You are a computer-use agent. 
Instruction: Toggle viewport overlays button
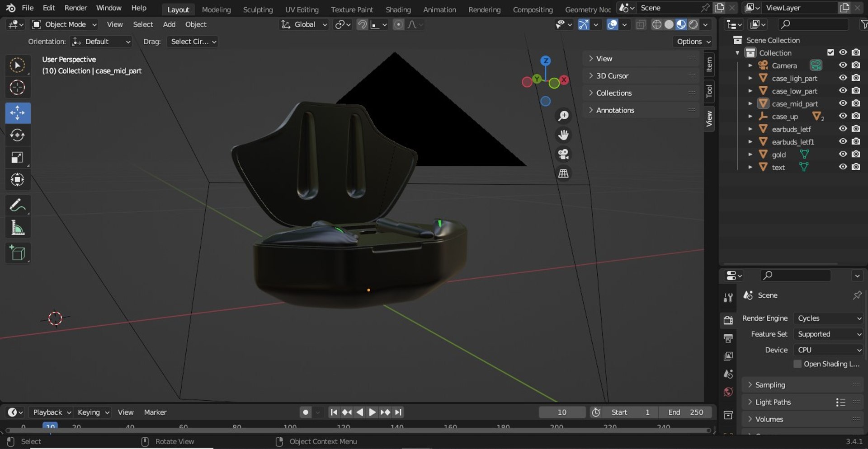[x=612, y=24]
